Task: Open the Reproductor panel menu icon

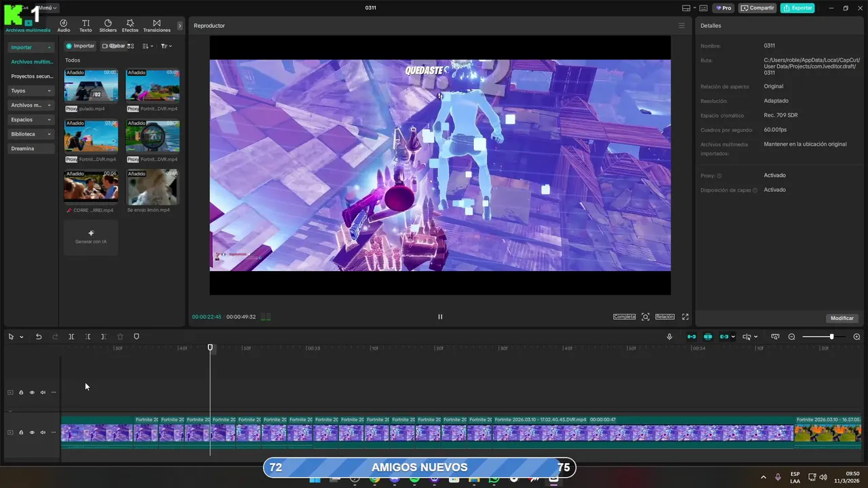Action: pyautogui.click(x=682, y=26)
